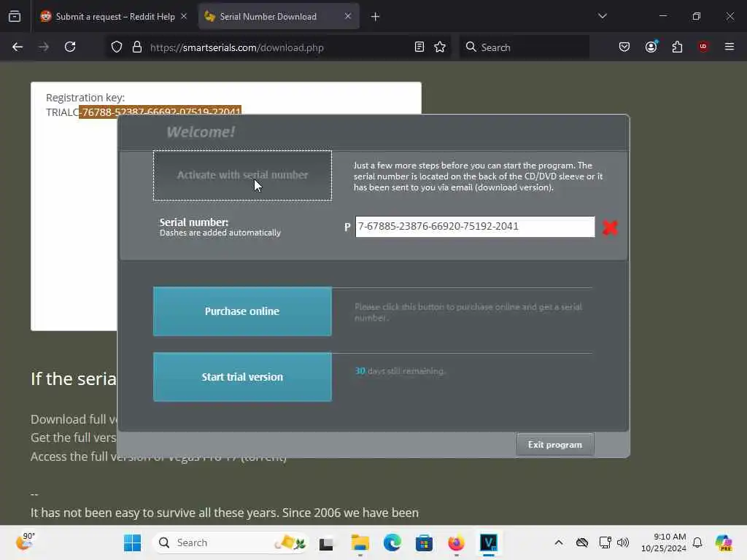Screen dimensions: 747x560
Task: Go back to the previous page
Action: pyautogui.click(x=18, y=47)
